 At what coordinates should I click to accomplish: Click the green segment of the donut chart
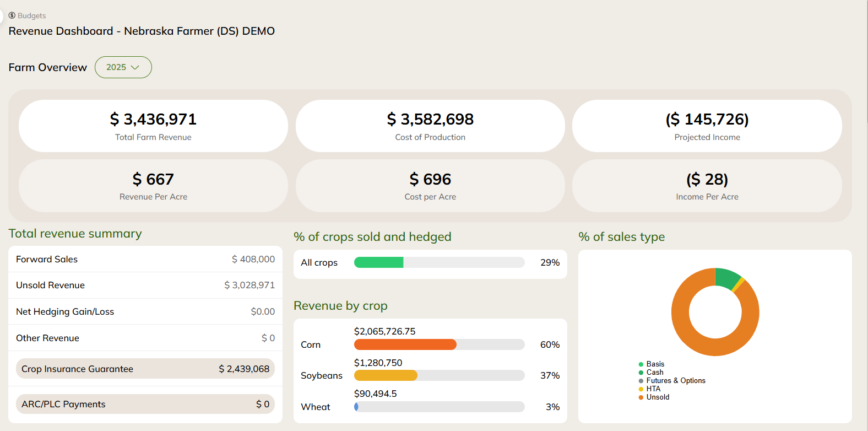726,278
